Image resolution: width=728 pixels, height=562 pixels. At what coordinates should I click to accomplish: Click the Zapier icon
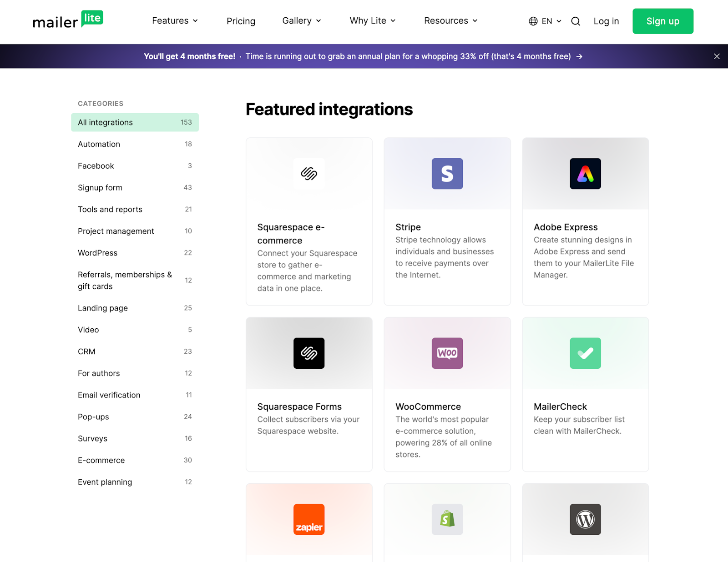coord(309,519)
